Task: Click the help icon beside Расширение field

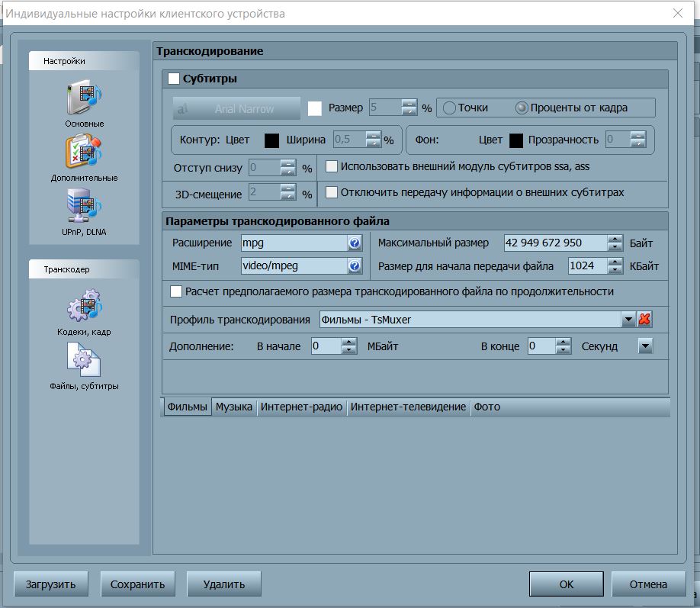Action: (355, 243)
